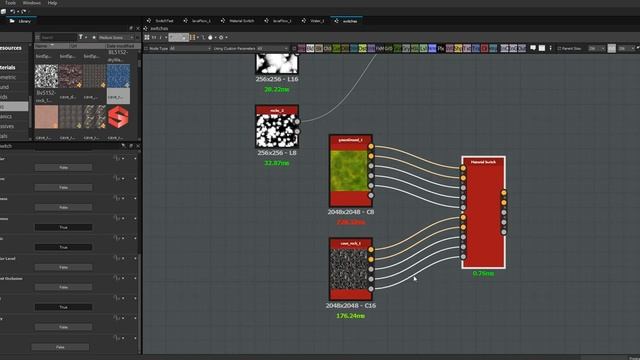This screenshot has height=360, width=640.
Task: Toggle the True switch above the Level parameter
Action: pyautogui.click(x=63, y=247)
